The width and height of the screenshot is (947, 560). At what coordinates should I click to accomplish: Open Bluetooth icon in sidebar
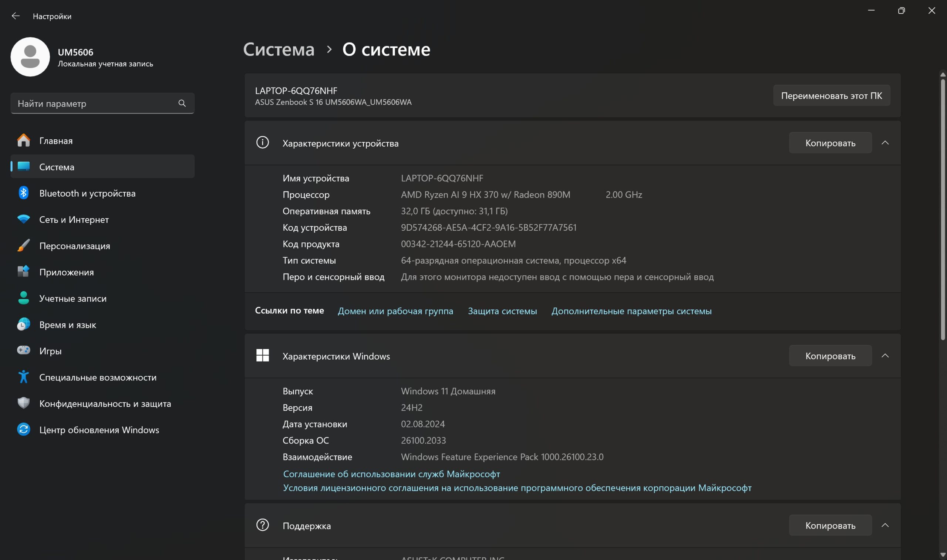pyautogui.click(x=23, y=193)
